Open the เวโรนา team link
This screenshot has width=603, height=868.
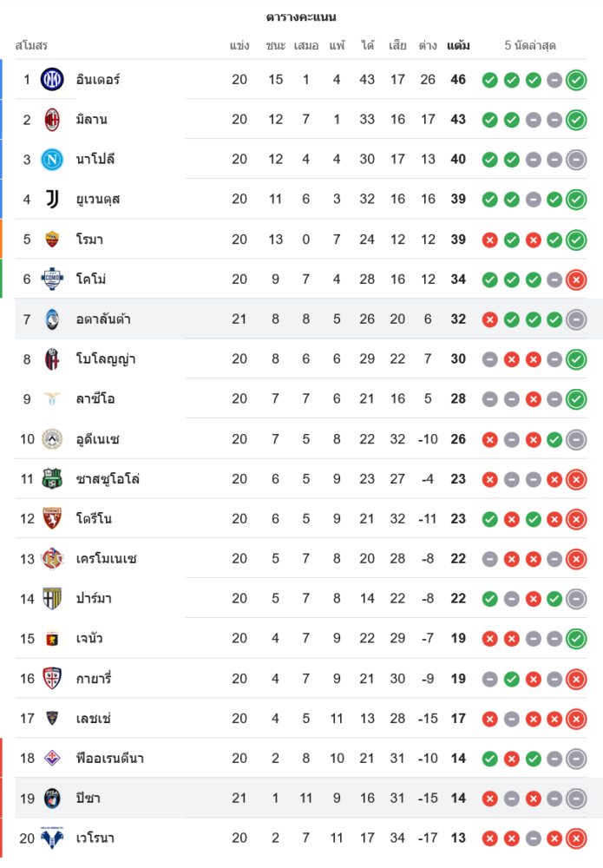click(x=95, y=838)
